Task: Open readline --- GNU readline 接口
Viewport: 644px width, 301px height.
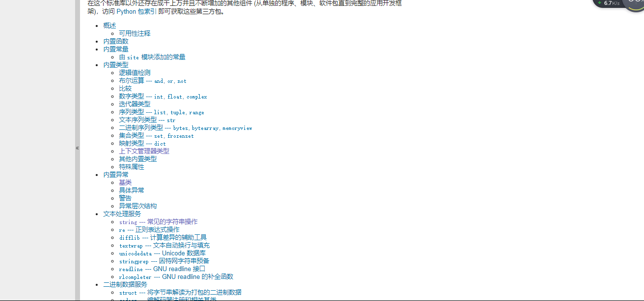Action: coord(162,269)
